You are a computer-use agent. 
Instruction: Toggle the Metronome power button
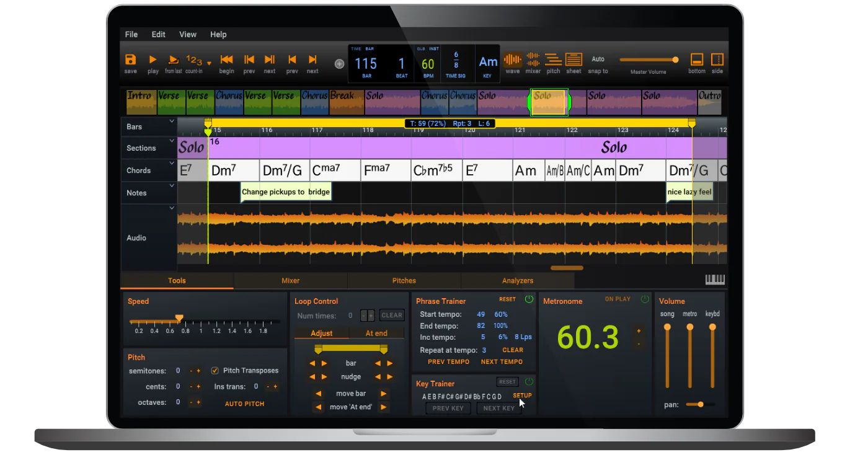645,299
